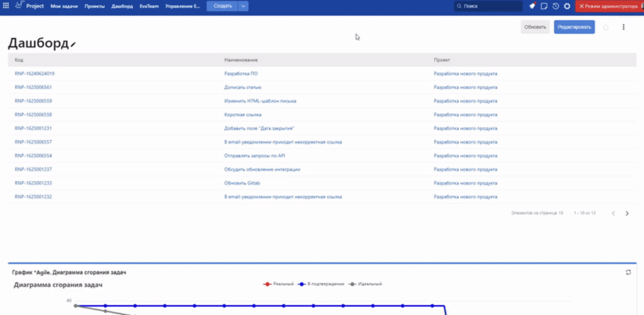Open task code RNP-1625001231
This screenshot has height=315, width=644.
point(33,128)
